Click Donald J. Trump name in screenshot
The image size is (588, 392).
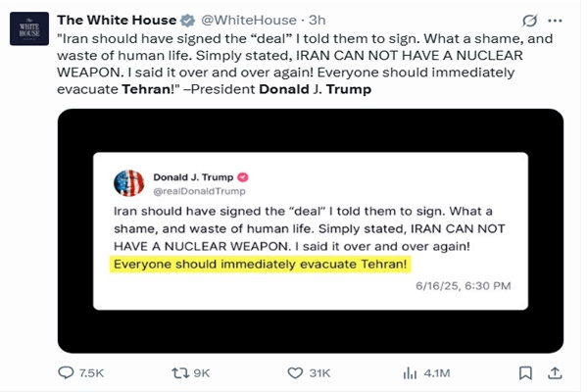point(192,176)
